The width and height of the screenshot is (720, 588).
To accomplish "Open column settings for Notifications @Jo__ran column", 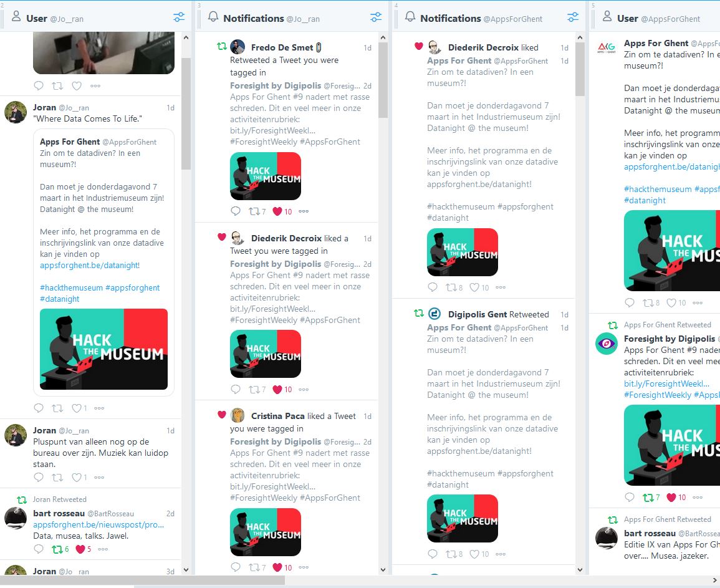I will coord(376,17).
